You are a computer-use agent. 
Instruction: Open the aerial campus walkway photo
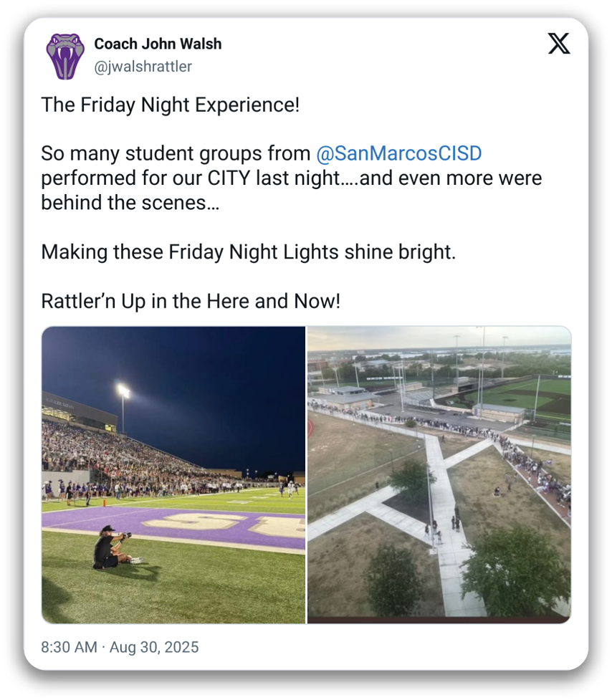pos(439,474)
